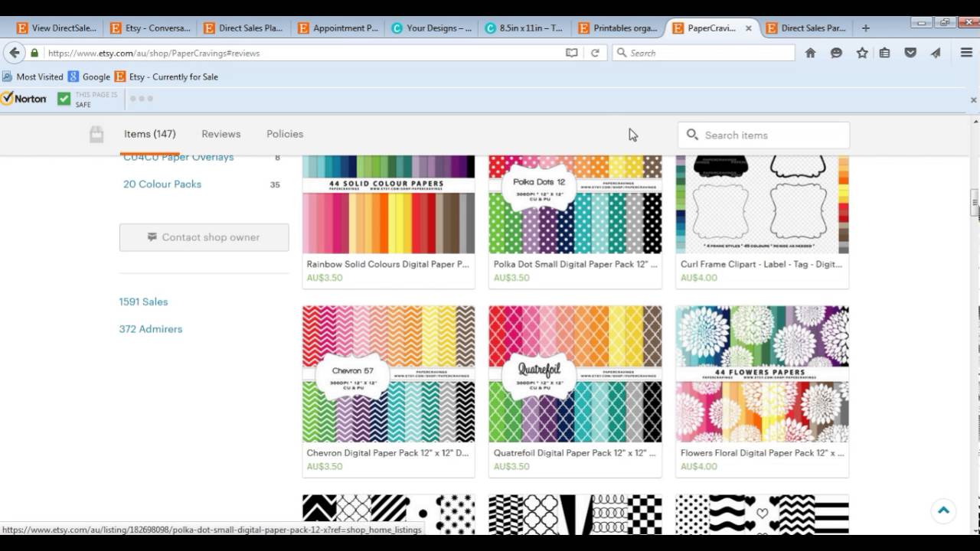Switch to Direct Sales Pla tab
Viewport: 980px width, 551px height.
[x=243, y=28]
